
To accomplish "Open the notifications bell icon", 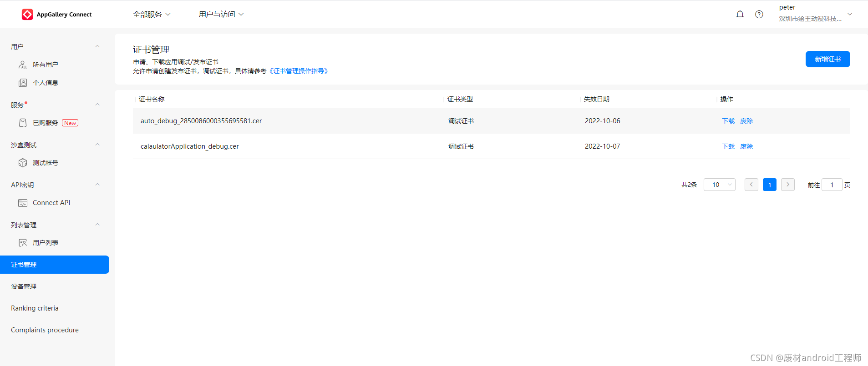I will [740, 15].
